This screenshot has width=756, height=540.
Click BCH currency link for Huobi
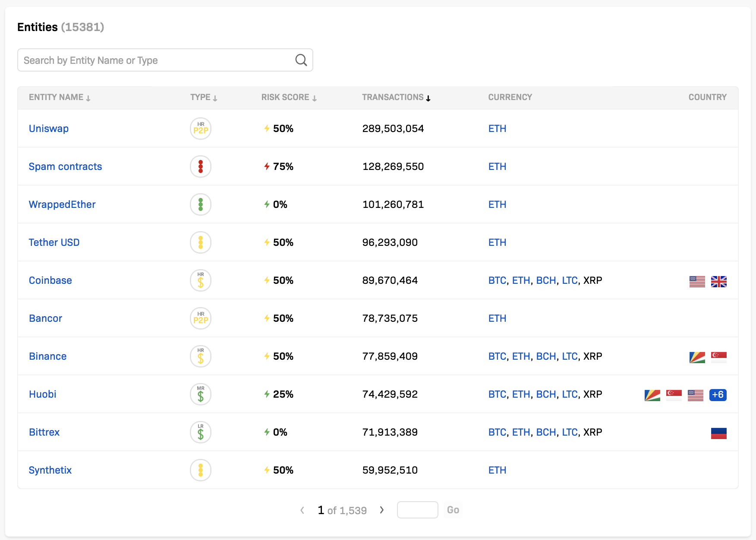(x=546, y=394)
